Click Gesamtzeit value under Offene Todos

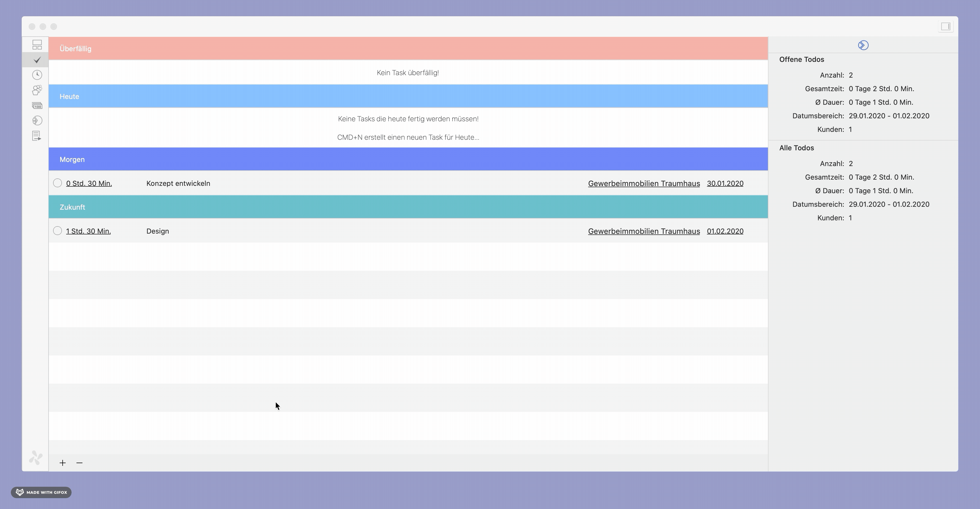click(x=882, y=89)
